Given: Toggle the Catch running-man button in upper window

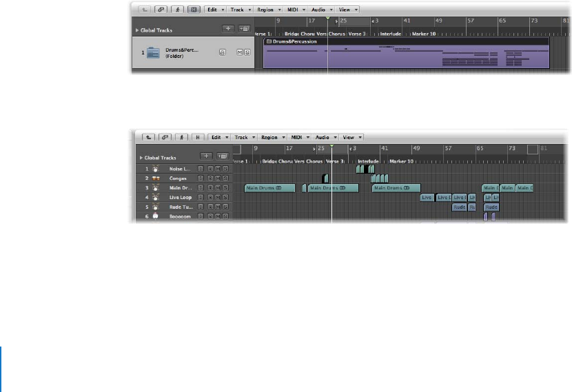Looking at the screenshot, I should 178,10.
